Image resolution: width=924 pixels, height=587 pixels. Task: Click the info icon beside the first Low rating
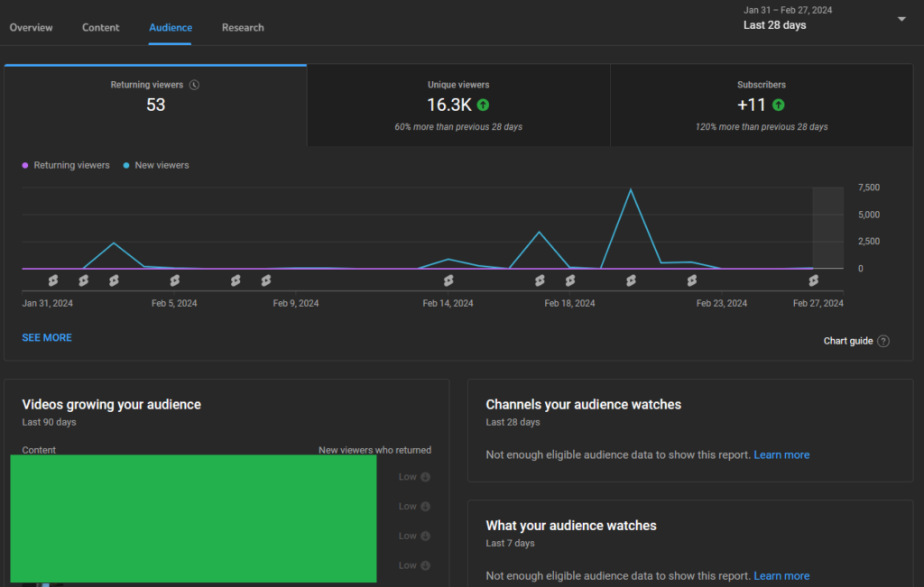click(425, 477)
